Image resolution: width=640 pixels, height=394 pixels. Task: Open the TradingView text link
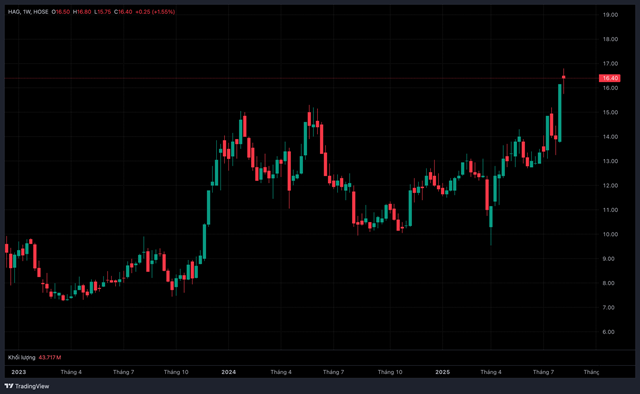[x=32, y=386]
